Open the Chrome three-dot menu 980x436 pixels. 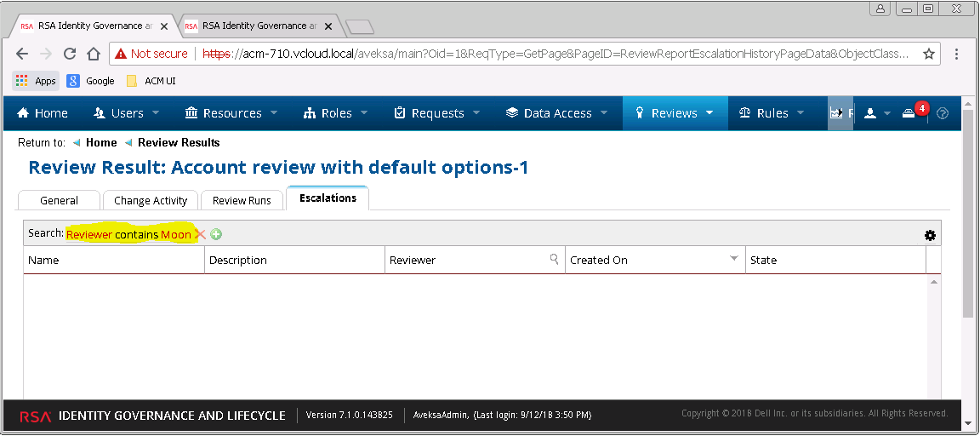point(956,54)
